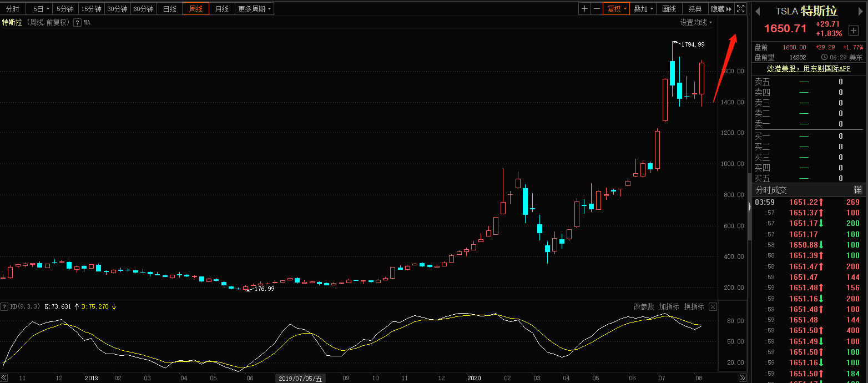Click the 炒港美股 东财国际APP link
The height and width of the screenshot is (383, 868).
click(808, 69)
